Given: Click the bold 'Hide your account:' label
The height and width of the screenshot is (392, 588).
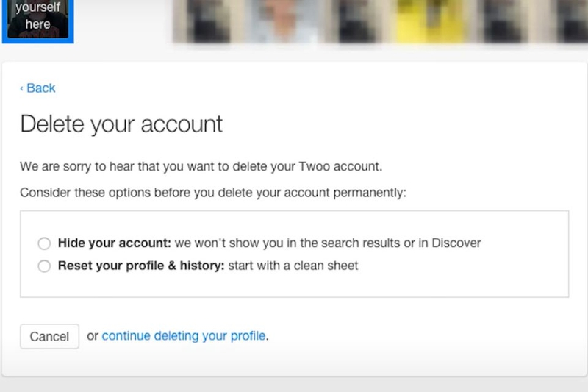Looking at the screenshot, I should [115, 243].
